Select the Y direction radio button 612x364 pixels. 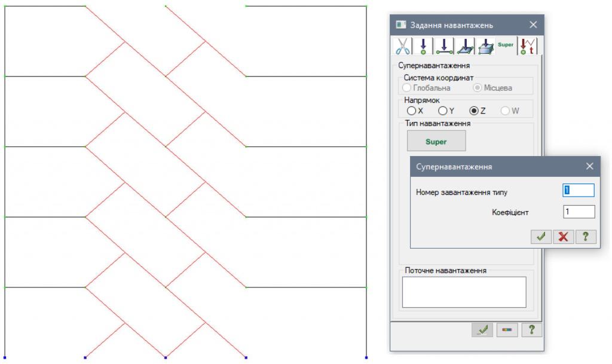click(x=443, y=111)
